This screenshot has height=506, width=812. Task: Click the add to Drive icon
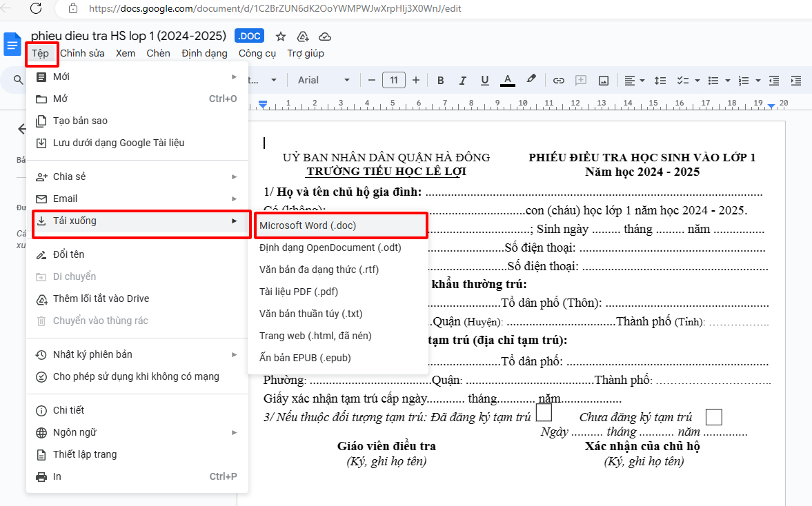[x=302, y=37]
